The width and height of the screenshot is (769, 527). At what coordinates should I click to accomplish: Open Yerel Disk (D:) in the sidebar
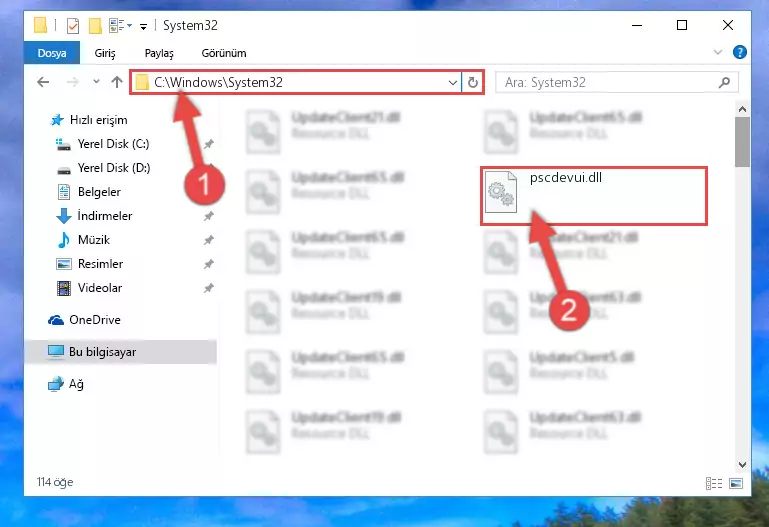(x=103, y=168)
